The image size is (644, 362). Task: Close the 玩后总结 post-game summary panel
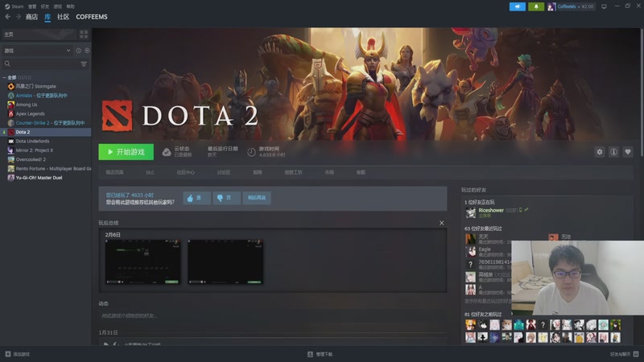pos(441,223)
